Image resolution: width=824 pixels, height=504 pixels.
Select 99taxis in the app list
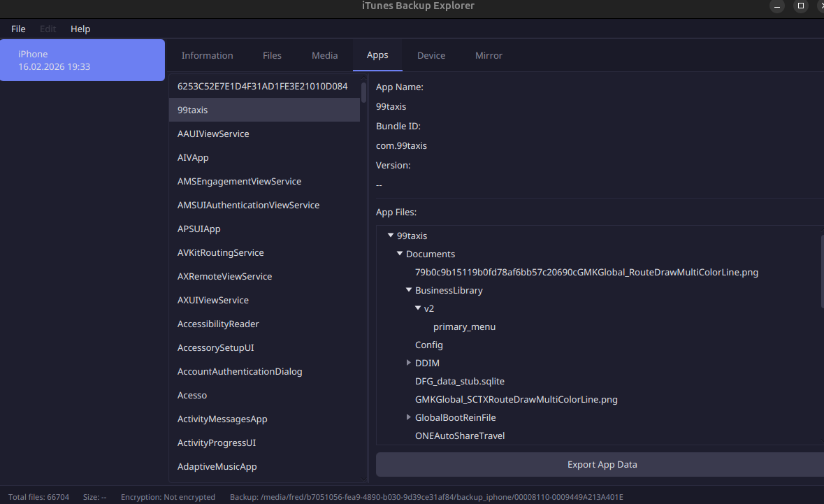[x=264, y=110]
